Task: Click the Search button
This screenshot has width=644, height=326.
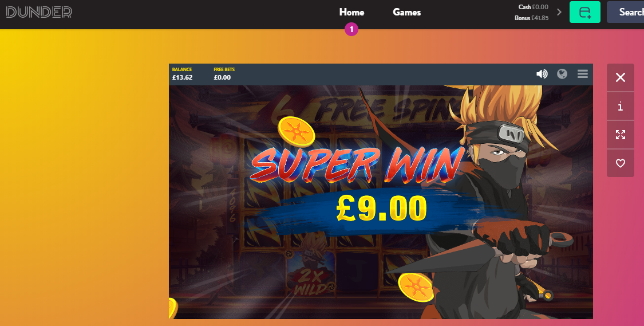Action: 626,12
